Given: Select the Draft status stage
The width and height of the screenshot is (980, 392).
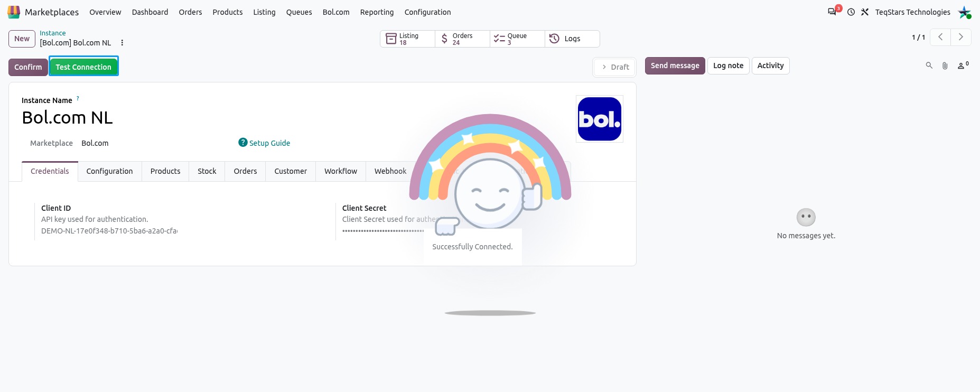Looking at the screenshot, I should coord(615,67).
